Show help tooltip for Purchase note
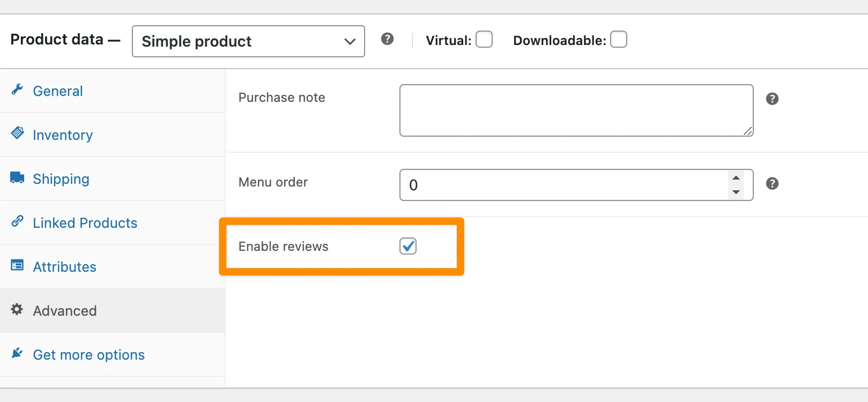The width and height of the screenshot is (868, 402). [772, 99]
